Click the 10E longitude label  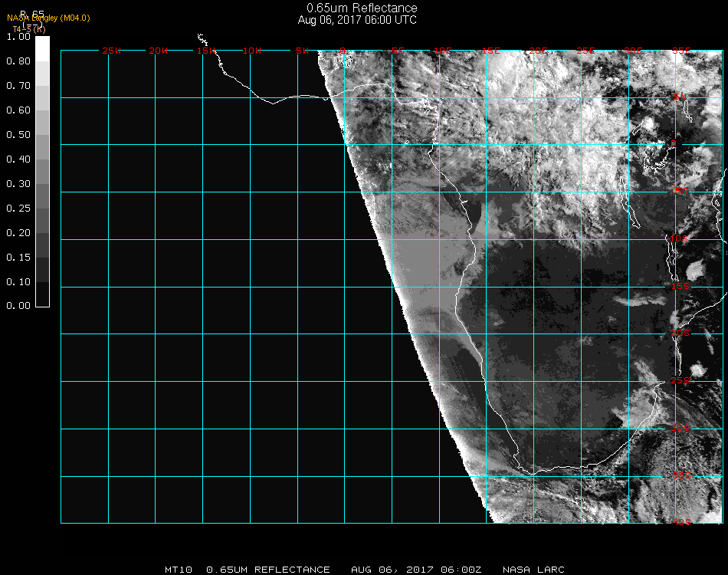[442, 51]
